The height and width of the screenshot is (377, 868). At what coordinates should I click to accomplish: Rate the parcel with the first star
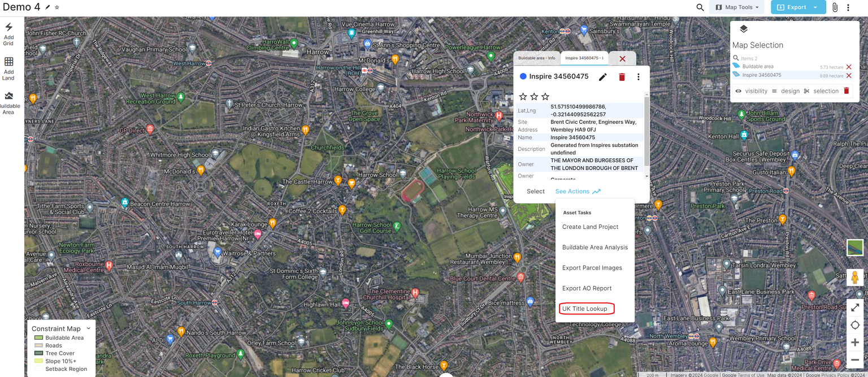[x=523, y=96]
